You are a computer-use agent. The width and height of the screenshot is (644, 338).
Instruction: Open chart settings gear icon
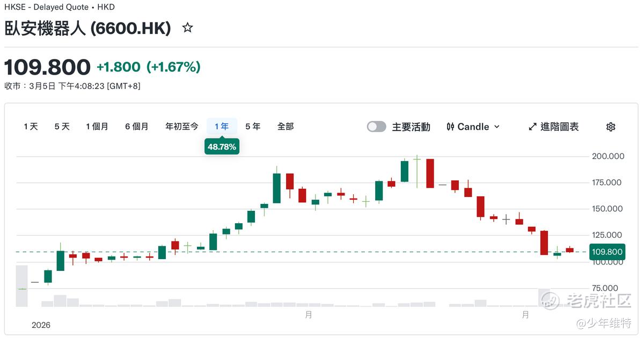[610, 127]
